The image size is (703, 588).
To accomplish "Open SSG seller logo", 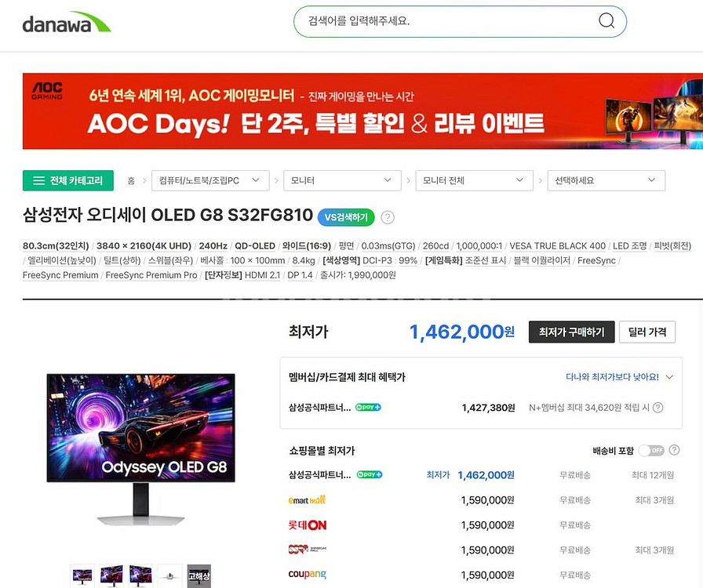I will [x=307, y=549].
